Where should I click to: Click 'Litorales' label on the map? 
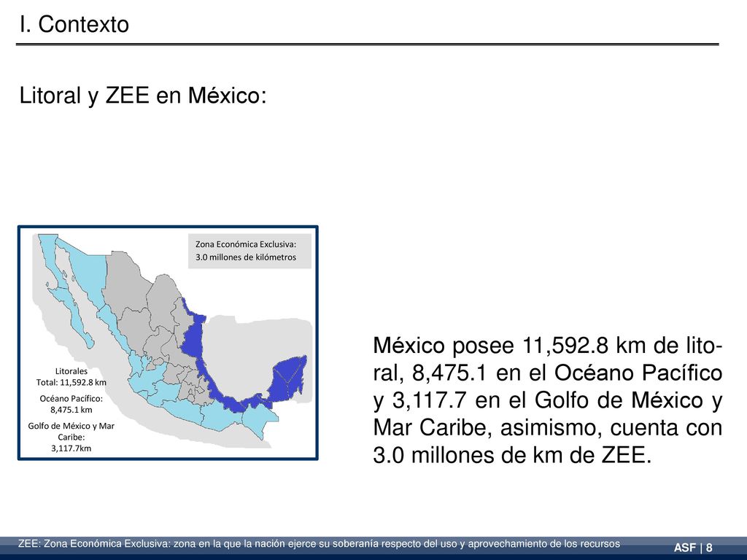tap(71, 371)
